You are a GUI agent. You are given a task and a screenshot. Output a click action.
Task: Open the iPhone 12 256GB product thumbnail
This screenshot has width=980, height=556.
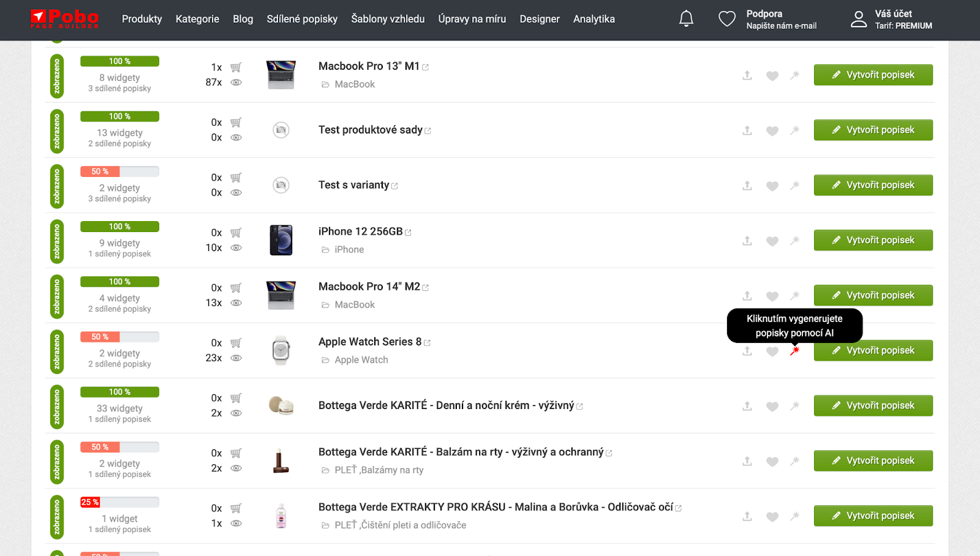(281, 240)
